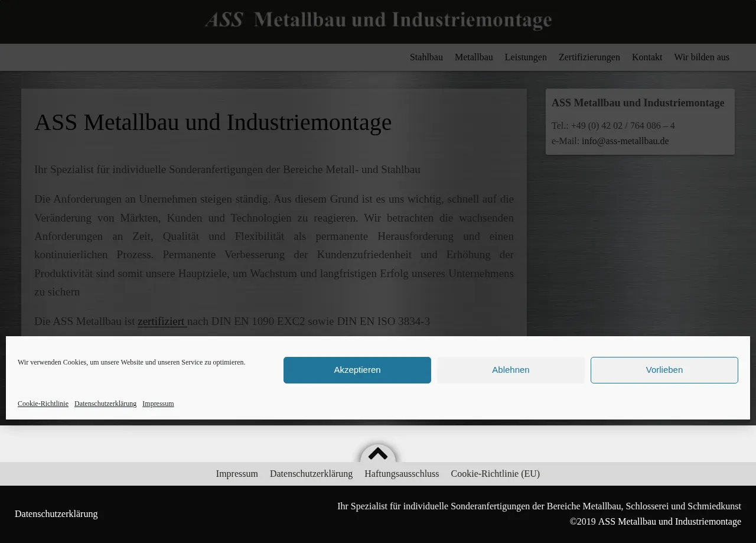Screen dimensions: 756x543
Task: Decline cookies with the Ablehnen button
Action: 510,370
